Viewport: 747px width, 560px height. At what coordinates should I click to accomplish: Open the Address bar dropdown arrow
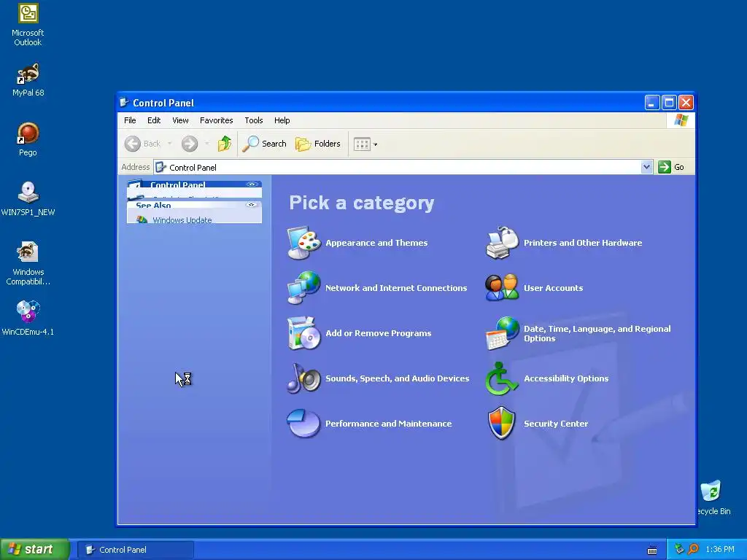[646, 167]
